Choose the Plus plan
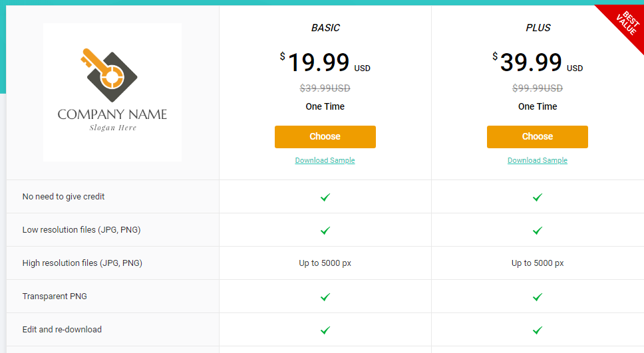The image size is (644, 353). [537, 137]
